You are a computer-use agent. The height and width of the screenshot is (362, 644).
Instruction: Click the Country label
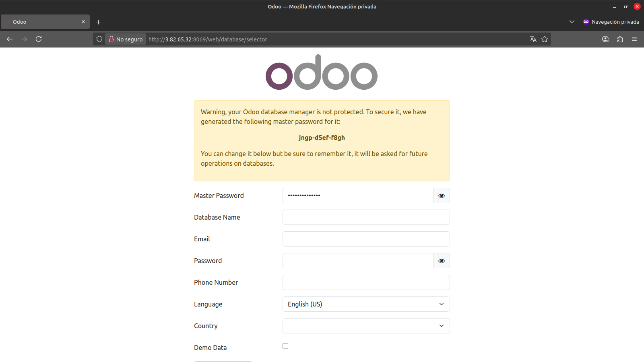tap(206, 326)
